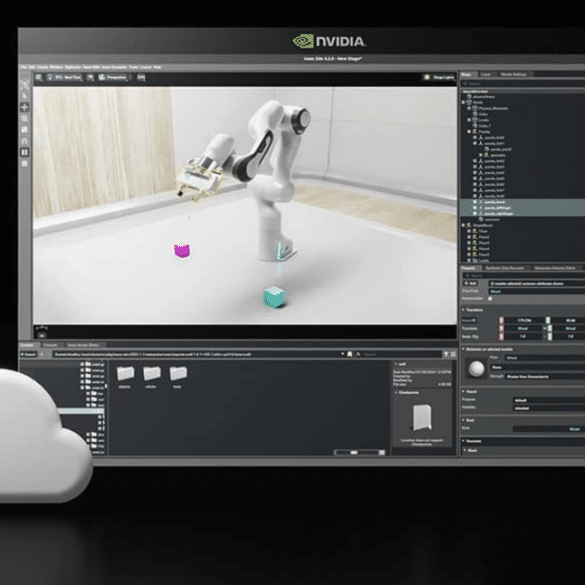Expand the panda_link0 node
This screenshot has height=585, width=585.
coord(475,137)
